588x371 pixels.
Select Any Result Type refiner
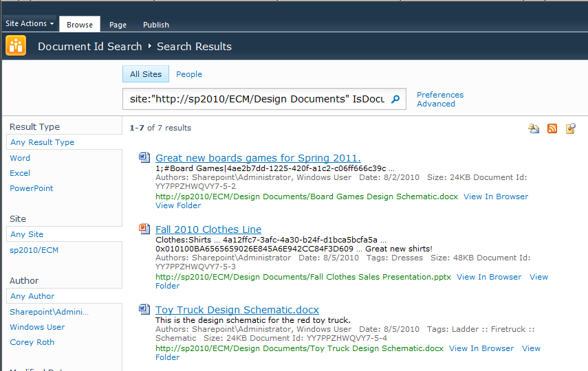43,142
